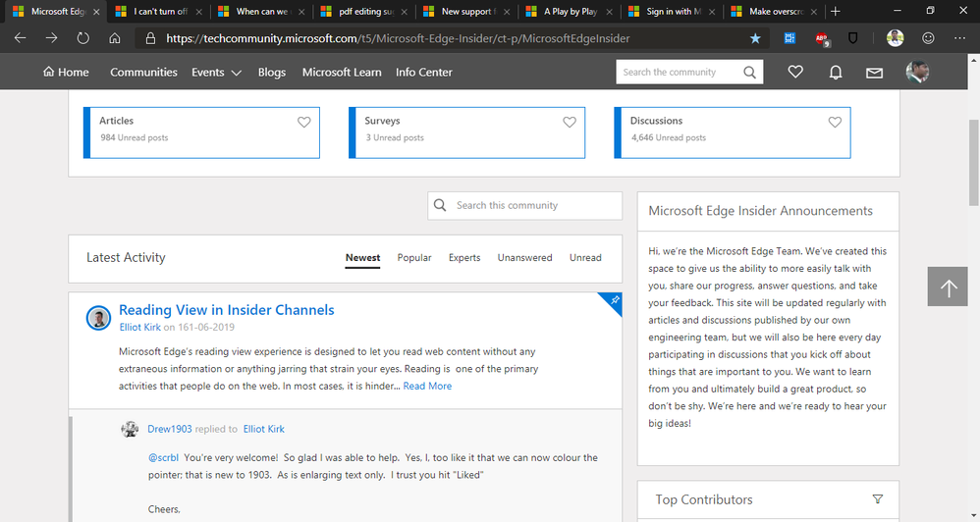Switch to 'When can we' tab
Screen dimensions: 980x522
point(260,11)
